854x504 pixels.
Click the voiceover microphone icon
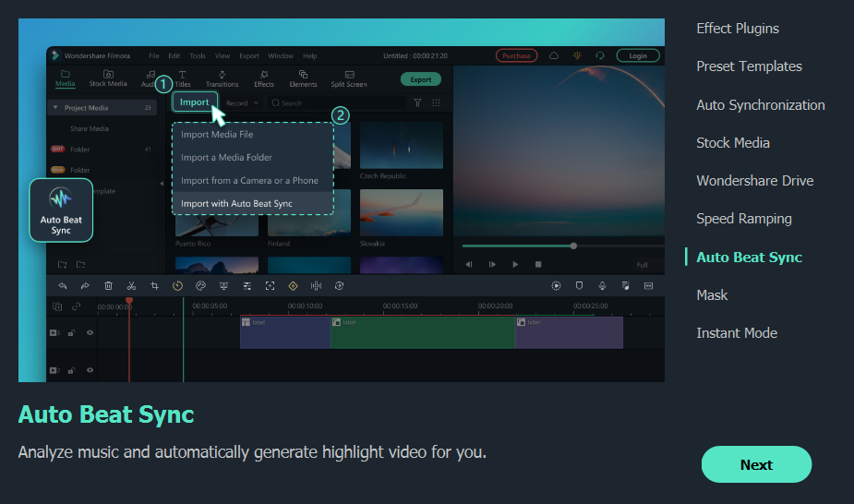602,286
